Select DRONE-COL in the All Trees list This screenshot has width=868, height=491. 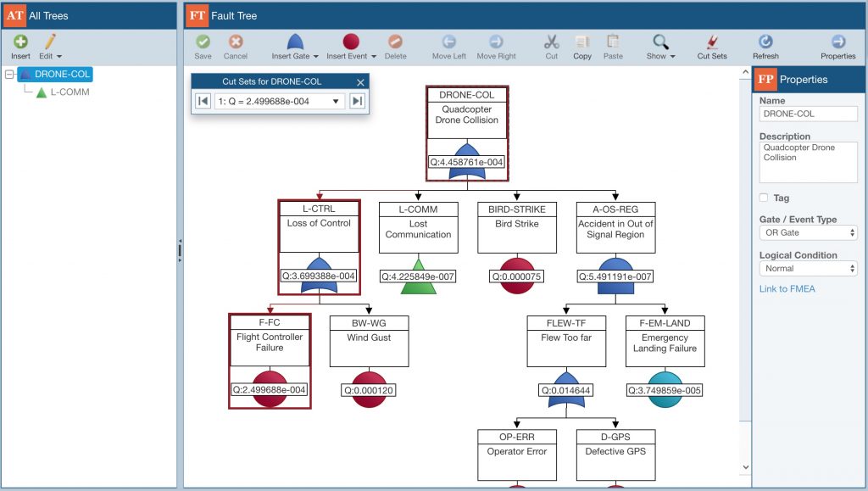(55, 74)
